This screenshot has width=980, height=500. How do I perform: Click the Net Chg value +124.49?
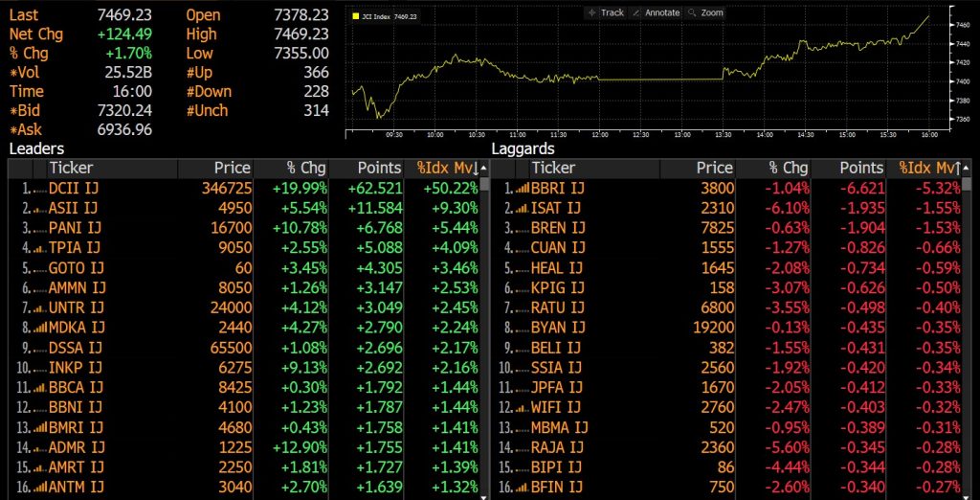[x=123, y=34]
